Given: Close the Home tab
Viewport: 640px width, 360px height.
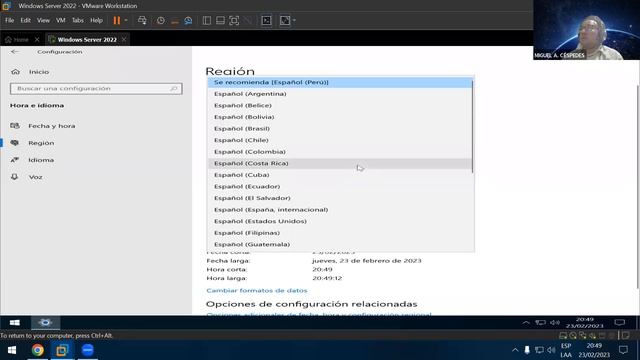Looking at the screenshot, I should coord(37,40).
